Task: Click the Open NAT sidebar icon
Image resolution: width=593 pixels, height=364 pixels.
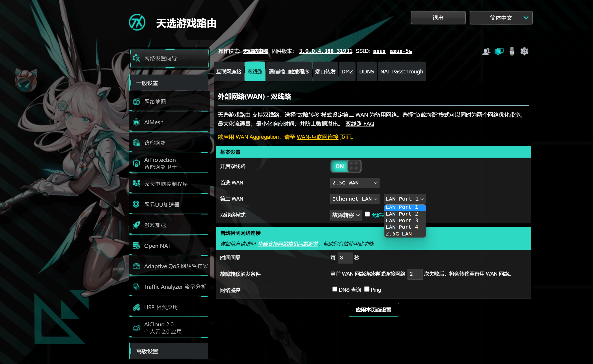Action: (136, 246)
